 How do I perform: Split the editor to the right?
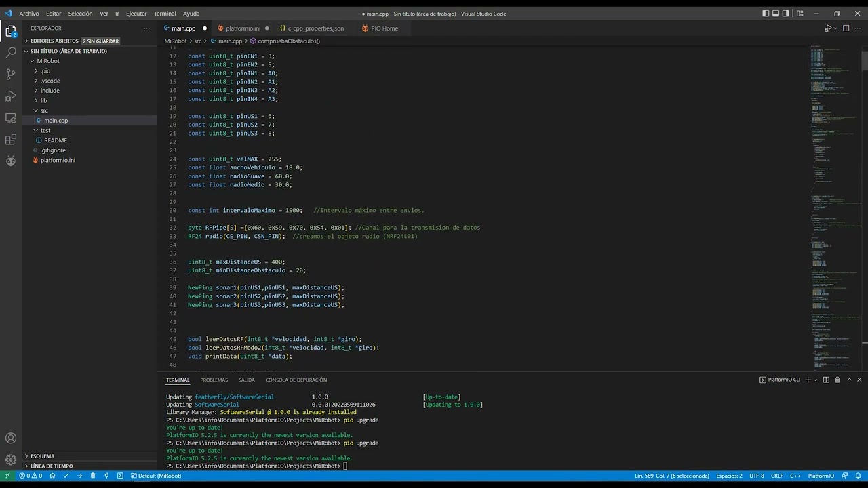coord(846,28)
